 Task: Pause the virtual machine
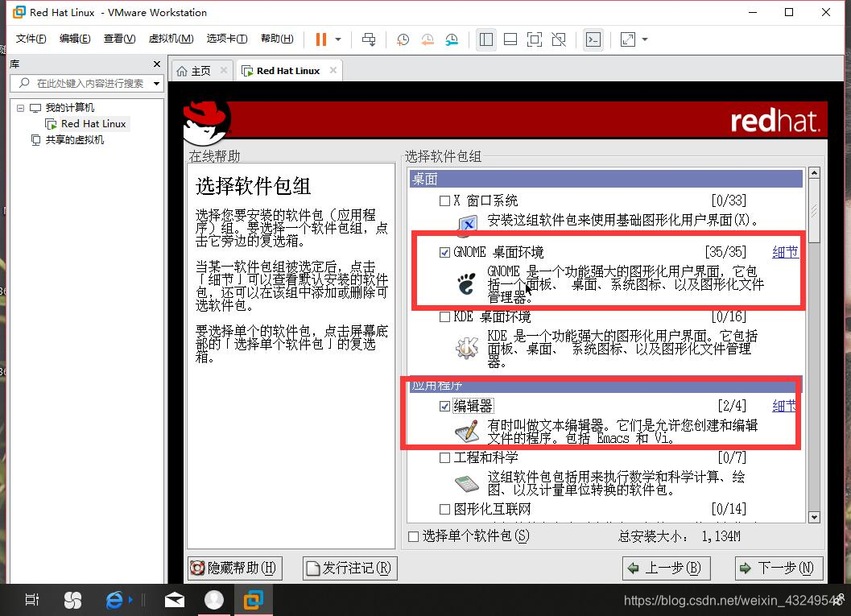[x=320, y=39]
